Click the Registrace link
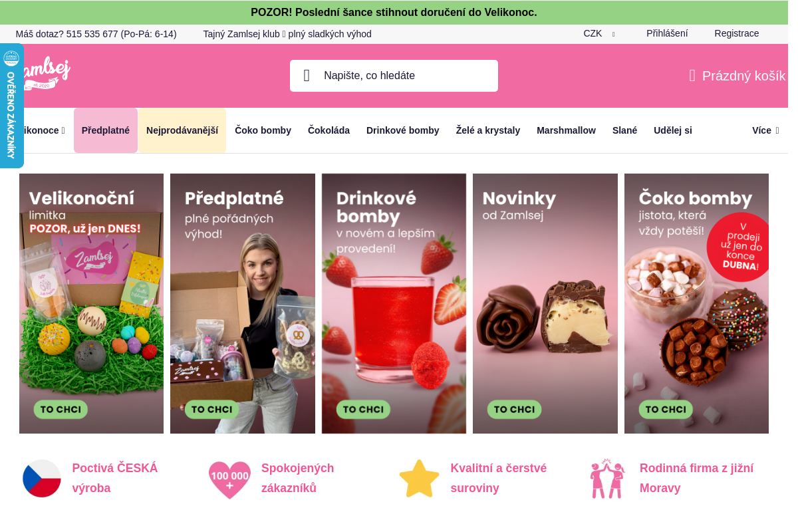 point(737,33)
